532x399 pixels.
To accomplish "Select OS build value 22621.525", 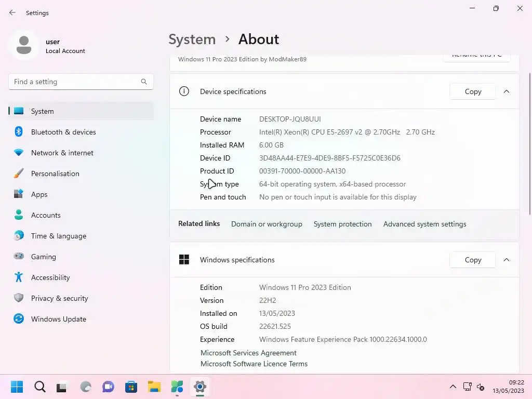I will (x=275, y=326).
